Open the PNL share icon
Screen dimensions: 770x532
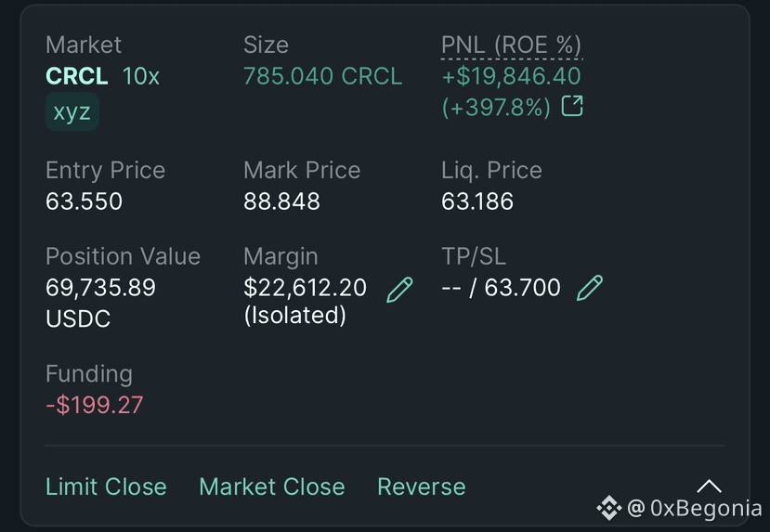572,106
